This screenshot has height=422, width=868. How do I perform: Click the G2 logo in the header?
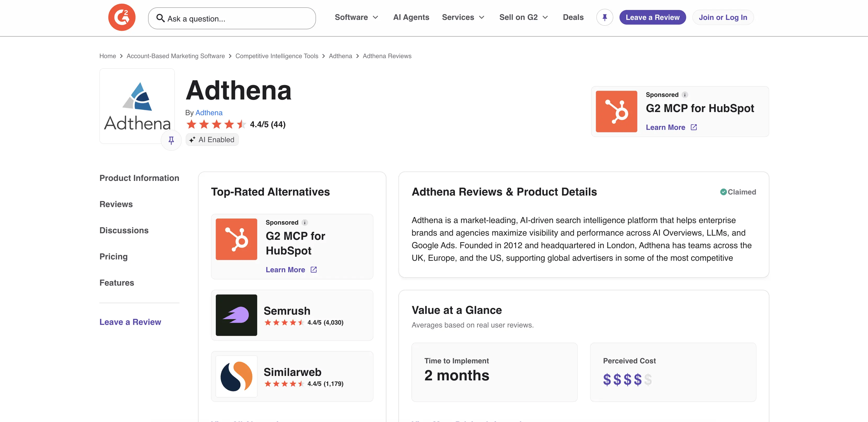122,17
